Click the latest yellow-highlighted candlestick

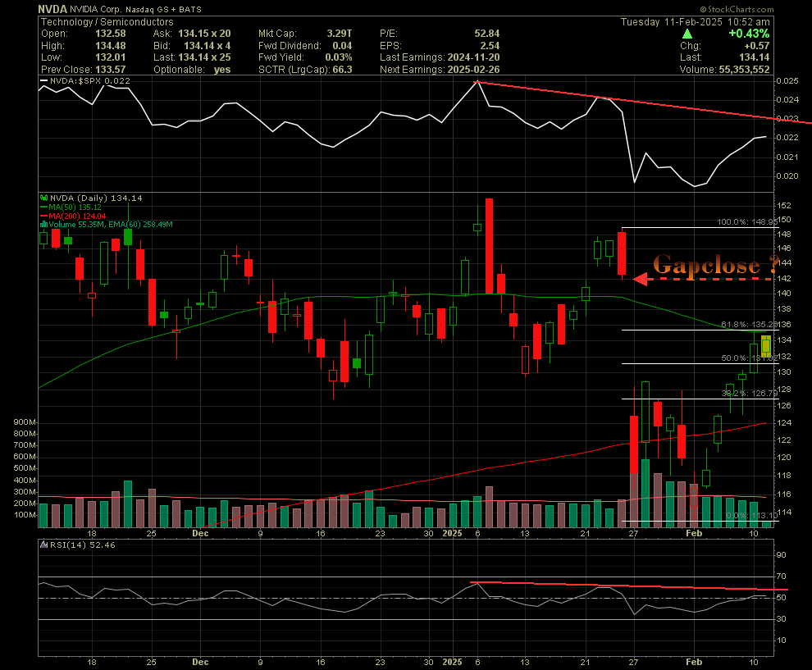pyautogui.click(x=766, y=344)
